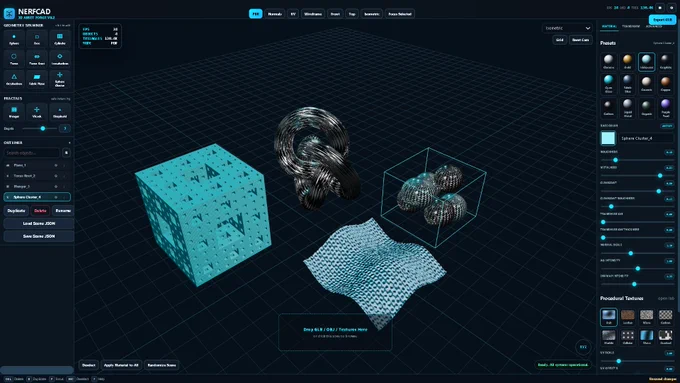Collapse the Outliner section arrow
Viewport: 680px width, 383px height.
[69, 143]
